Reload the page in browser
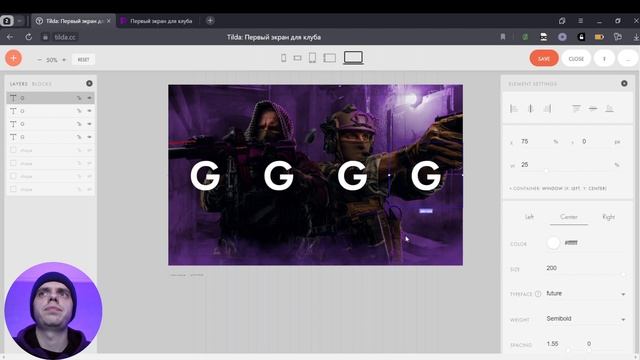The width and height of the screenshot is (640, 360). click(28, 37)
